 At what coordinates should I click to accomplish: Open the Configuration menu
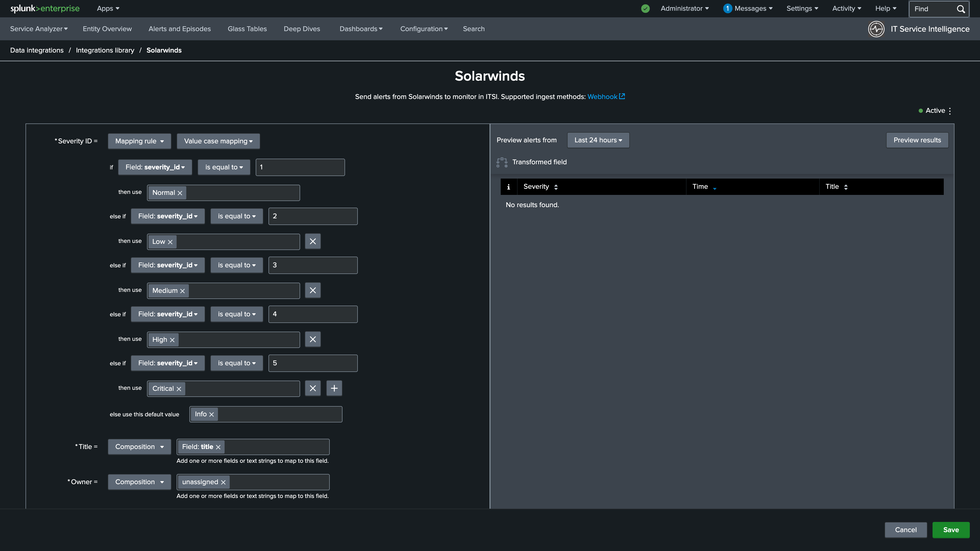click(424, 29)
